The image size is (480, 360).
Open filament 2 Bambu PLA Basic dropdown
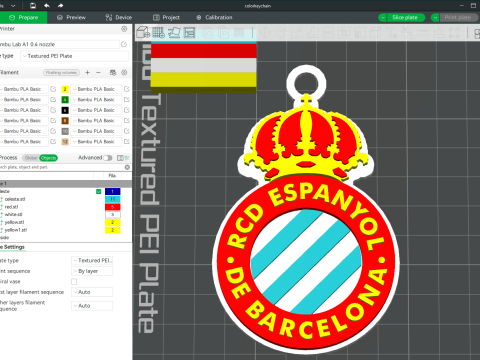[96, 89]
